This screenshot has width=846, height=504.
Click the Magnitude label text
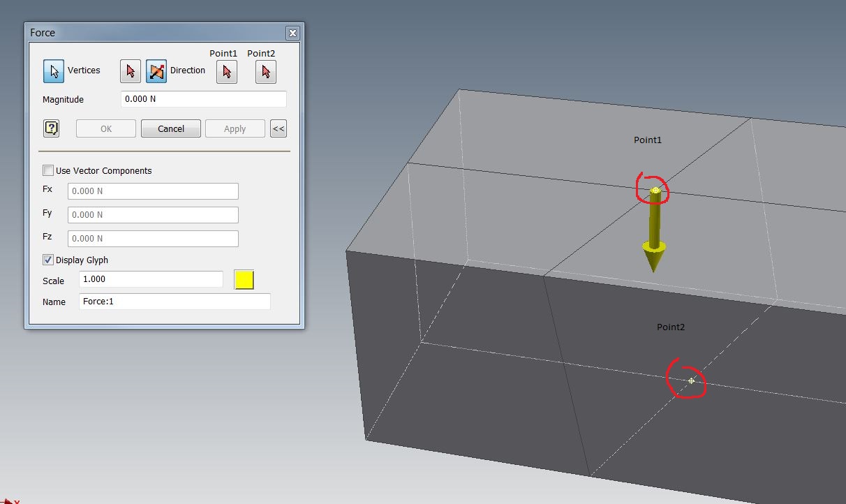[x=63, y=100]
